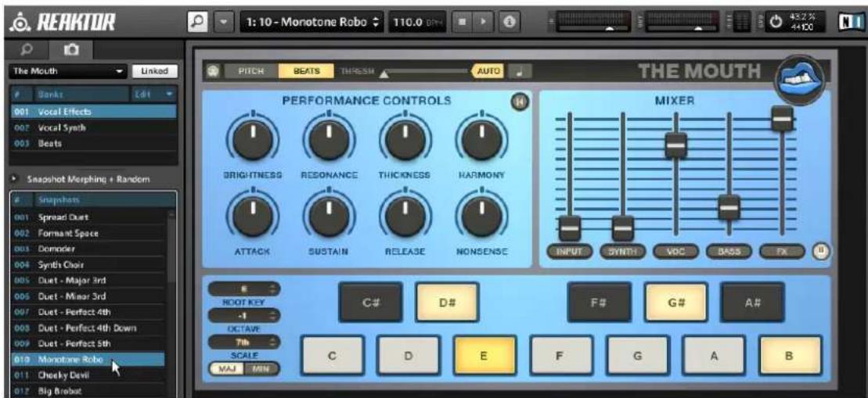This screenshot has height=398, width=868.
Task: Click the round button in Performance Controls header
Action: tap(520, 102)
